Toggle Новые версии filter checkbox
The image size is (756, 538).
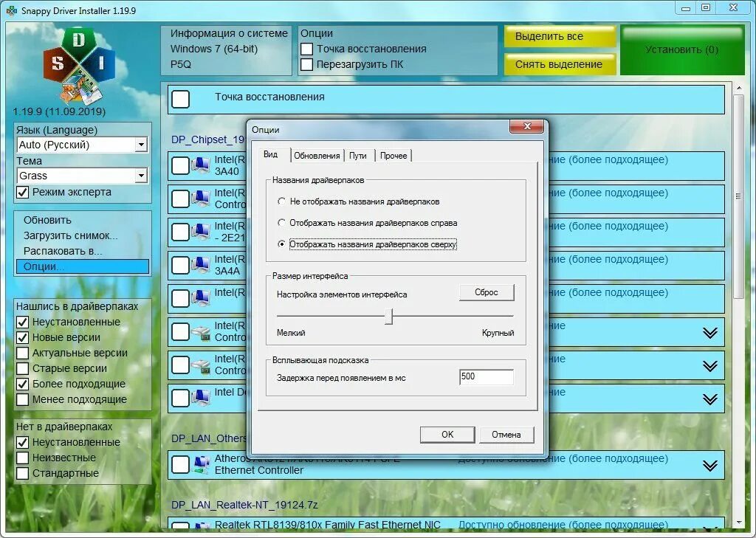point(23,337)
